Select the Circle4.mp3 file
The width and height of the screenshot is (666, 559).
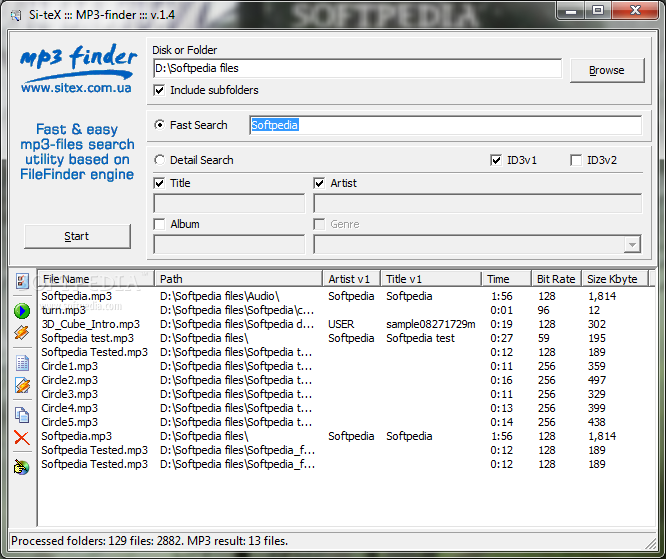pyautogui.click(x=70, y=408)
